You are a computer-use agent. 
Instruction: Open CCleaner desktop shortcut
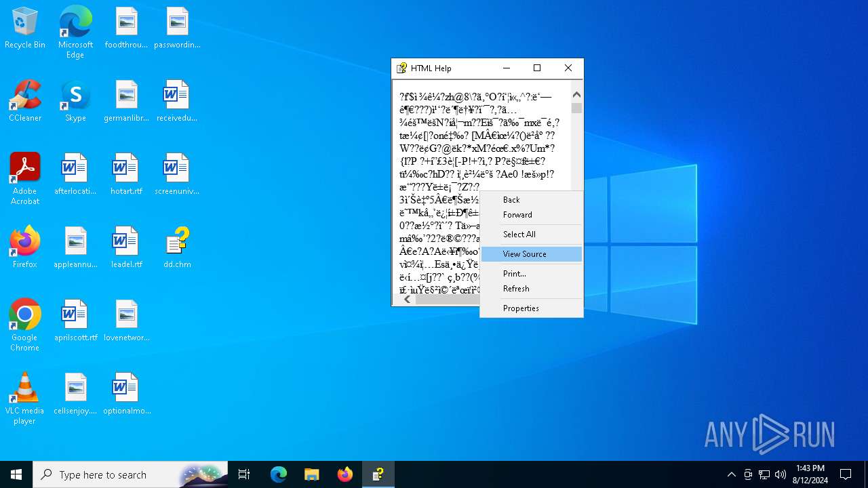[x=25, y=102]
